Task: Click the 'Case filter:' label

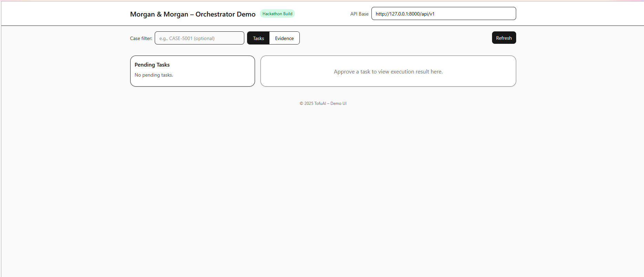Action: click(141, 38)
